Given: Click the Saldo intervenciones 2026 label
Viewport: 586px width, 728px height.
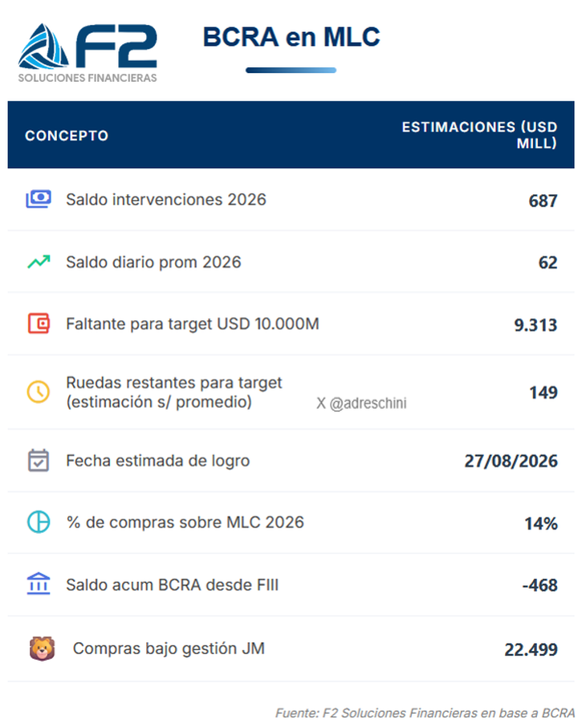Looking at the screenshot, I should [x=165, y=199].
